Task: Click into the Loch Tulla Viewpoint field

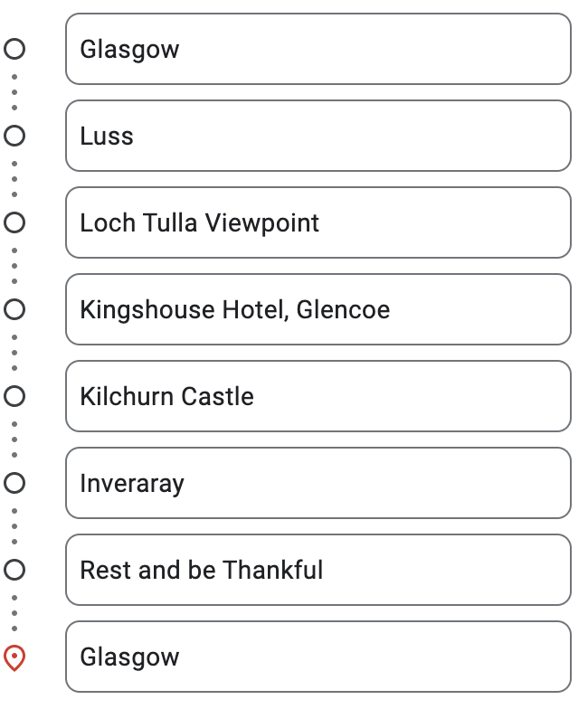Action: pos(318,222)
